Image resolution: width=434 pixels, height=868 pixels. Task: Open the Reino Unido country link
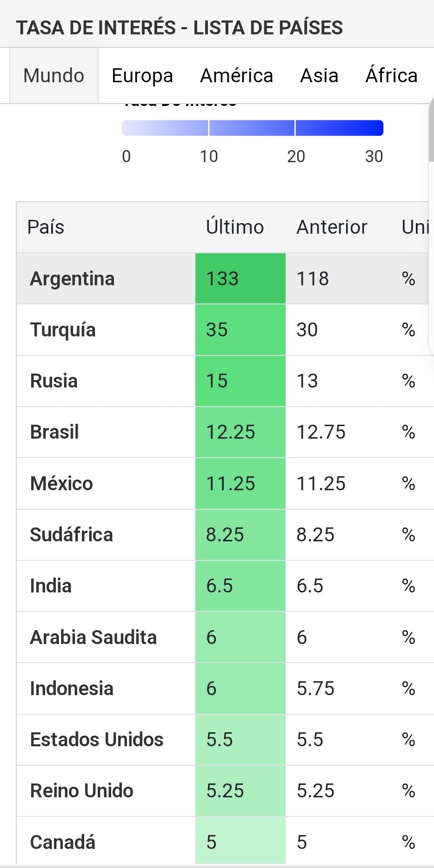(81, 791)
